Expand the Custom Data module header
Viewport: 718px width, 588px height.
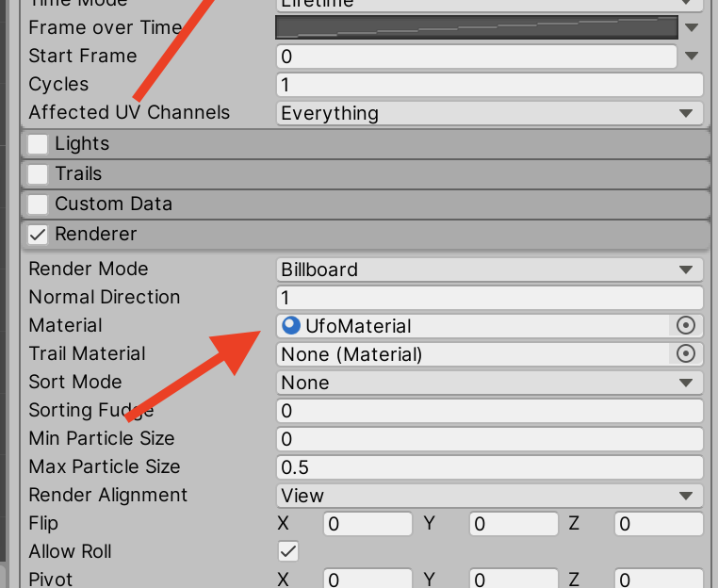tap(377, 204)
